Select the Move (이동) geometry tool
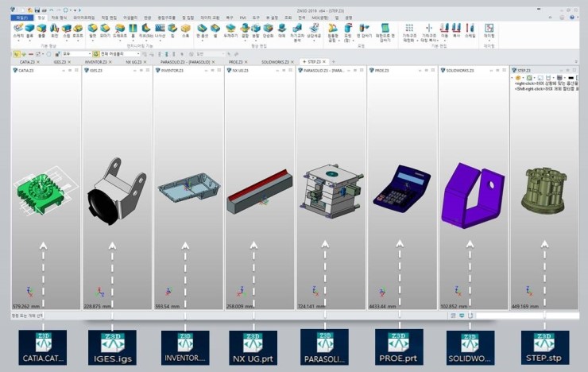The height and width of the screenshot is (372, 588). click(444, 31)
